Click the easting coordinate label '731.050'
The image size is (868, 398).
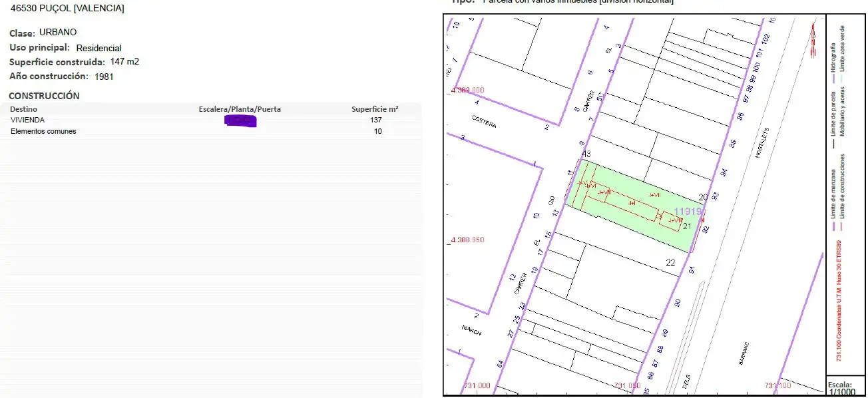point(627,385)
